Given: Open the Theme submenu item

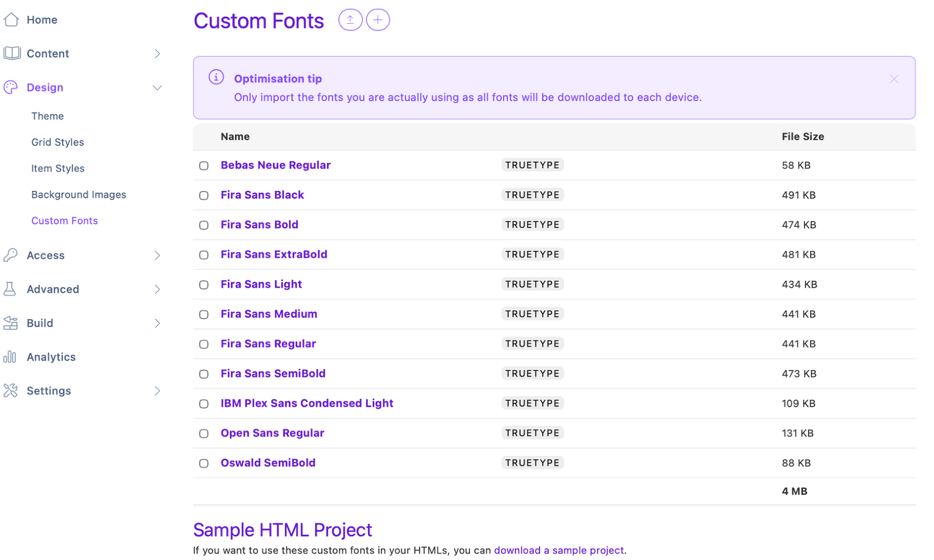Looking at the screenshot, I should click(x=47, y=116).
